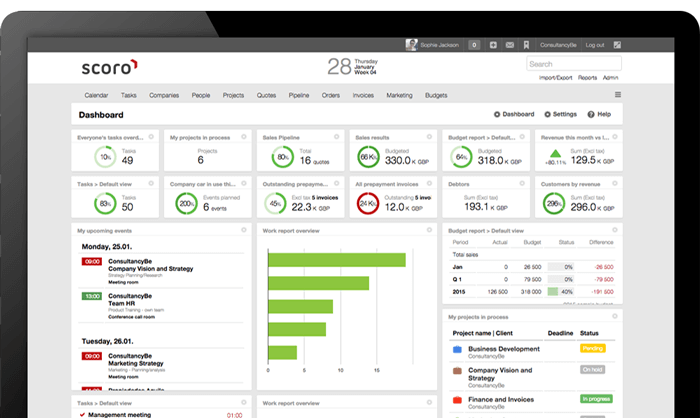Viewport: 700px width, 418px height.
Task: Click the Settings text in dashboard header
Action: coord(565,114)
